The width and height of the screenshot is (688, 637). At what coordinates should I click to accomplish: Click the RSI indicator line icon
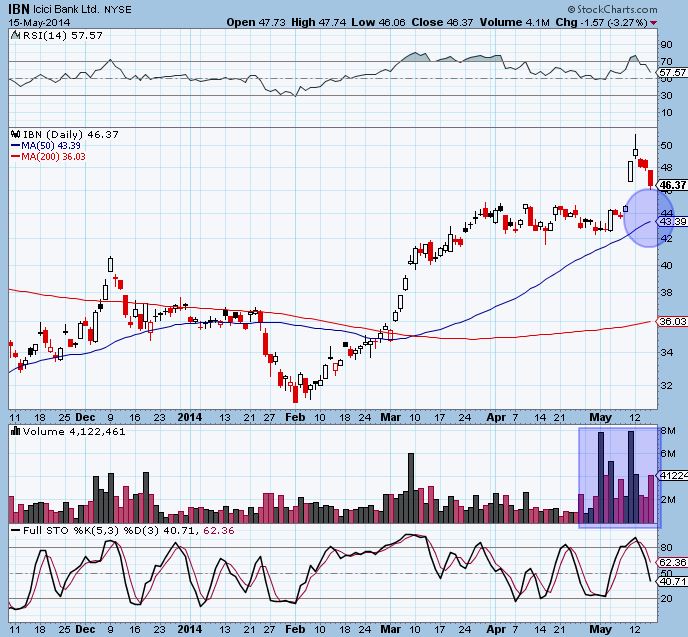15,35
